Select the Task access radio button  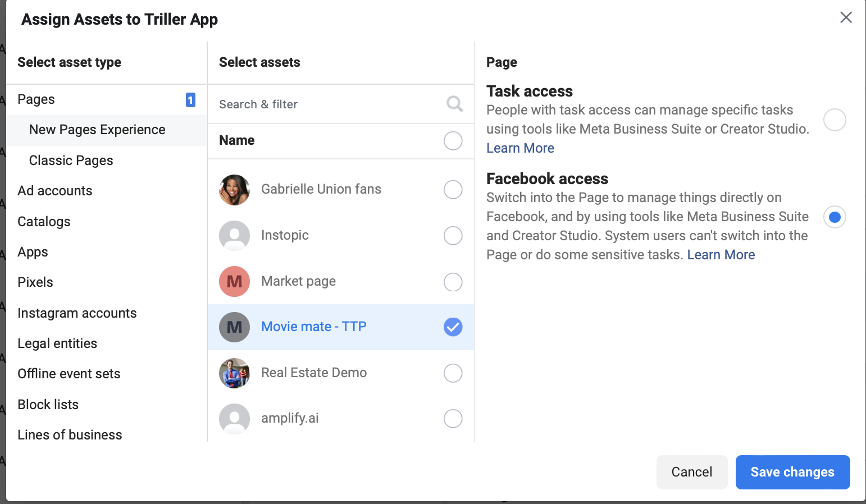[x=835, y=120]
